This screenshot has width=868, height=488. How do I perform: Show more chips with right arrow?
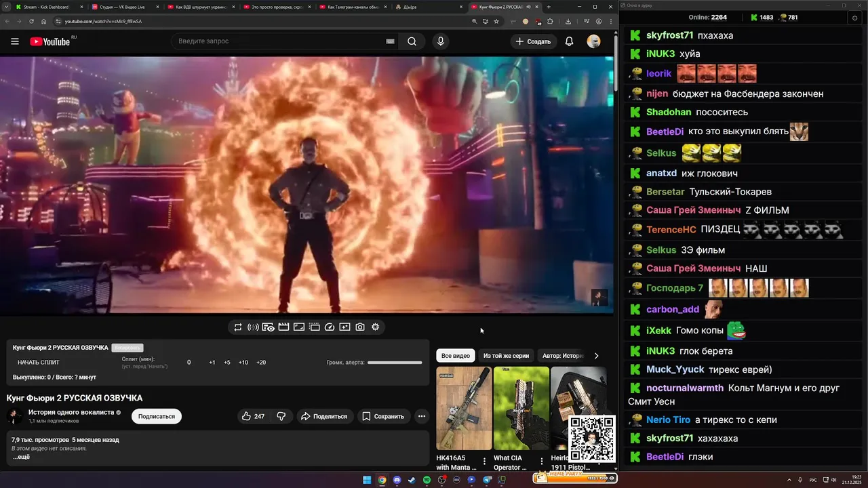click(597, 356)
